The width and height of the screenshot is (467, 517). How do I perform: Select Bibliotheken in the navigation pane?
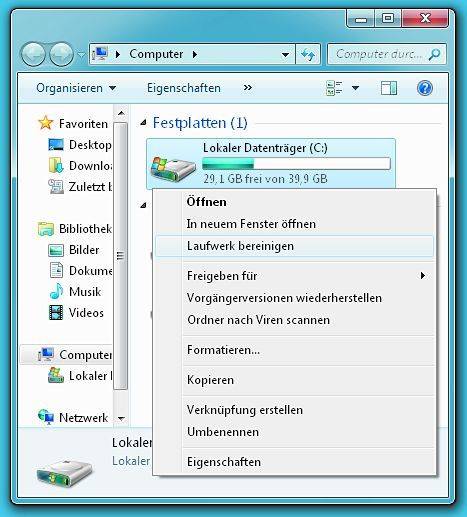point(85,229)
